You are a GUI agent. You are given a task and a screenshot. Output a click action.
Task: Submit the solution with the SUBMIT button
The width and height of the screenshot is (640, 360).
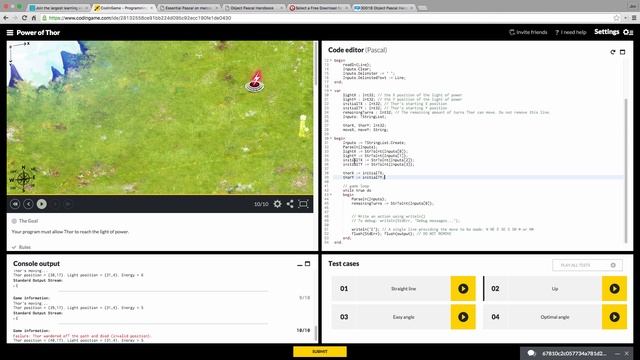point(320,351)
